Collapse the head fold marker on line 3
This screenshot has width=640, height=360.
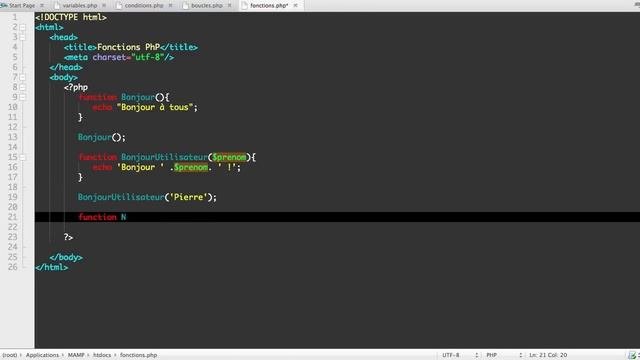[23, 37]
